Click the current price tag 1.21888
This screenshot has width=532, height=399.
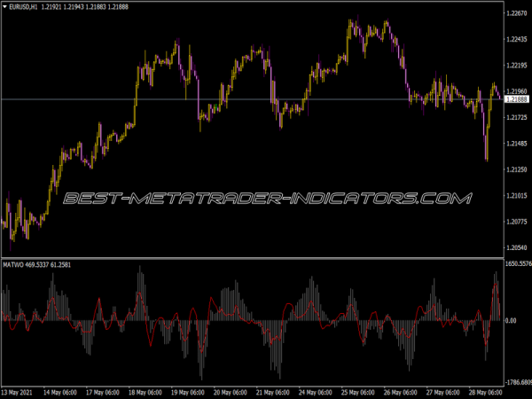coord(515,99)
